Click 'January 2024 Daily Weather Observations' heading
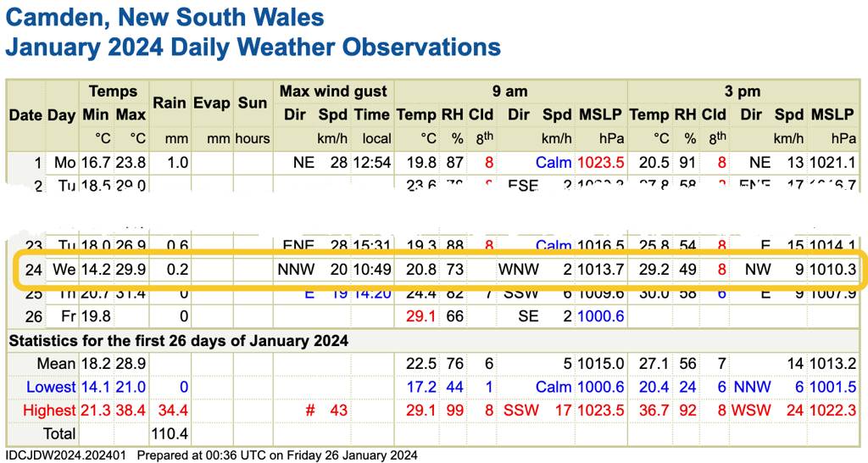 (x=253, y=47)
